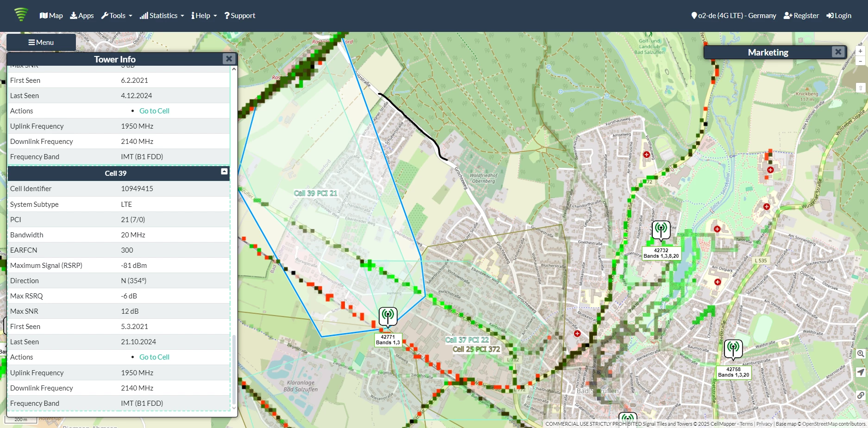This screenshot has width=868, height=428.
Task: Expand the Statistics dropdown menu
Action: (162, 16)
